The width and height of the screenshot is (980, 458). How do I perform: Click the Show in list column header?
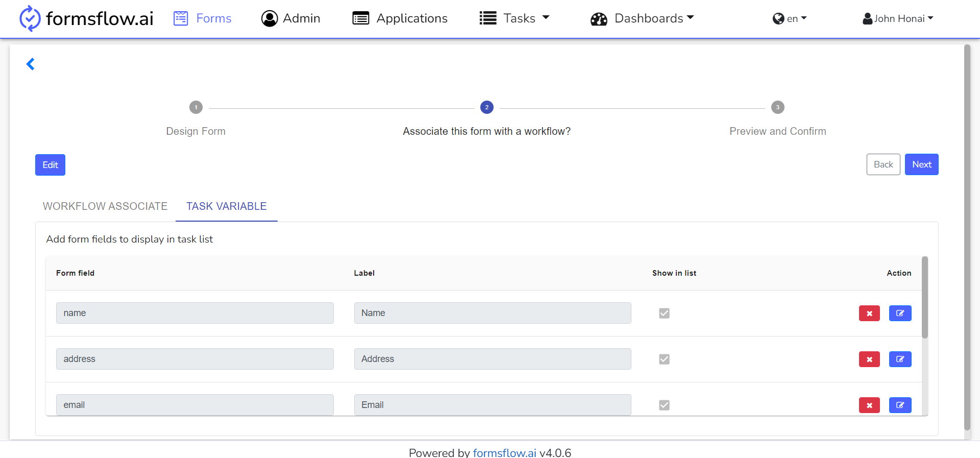[674, 273]
